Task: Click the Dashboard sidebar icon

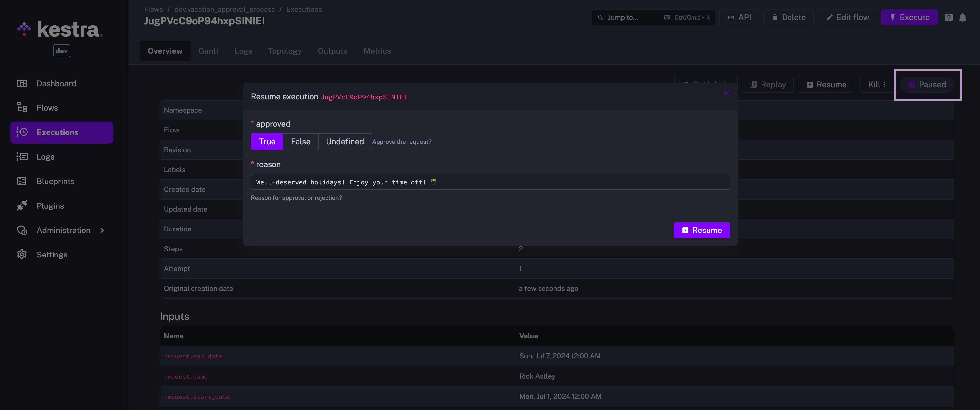Action: 22,83
